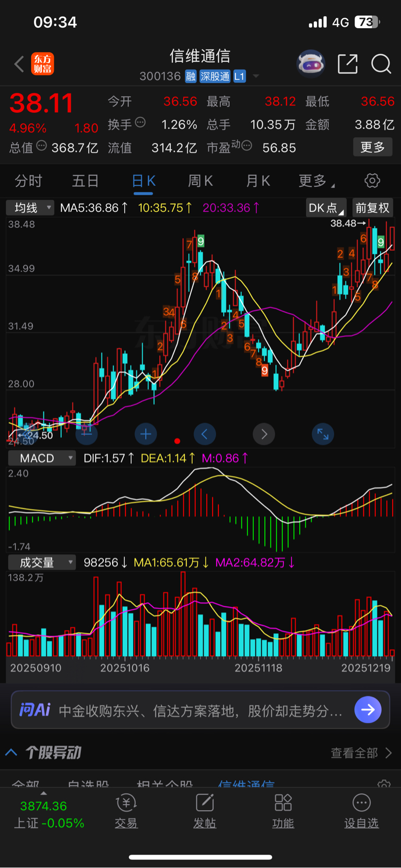This screenshot has width=401, height=868.
Task: Tap the 98256 volume value
Action: [x=105, y=563]
